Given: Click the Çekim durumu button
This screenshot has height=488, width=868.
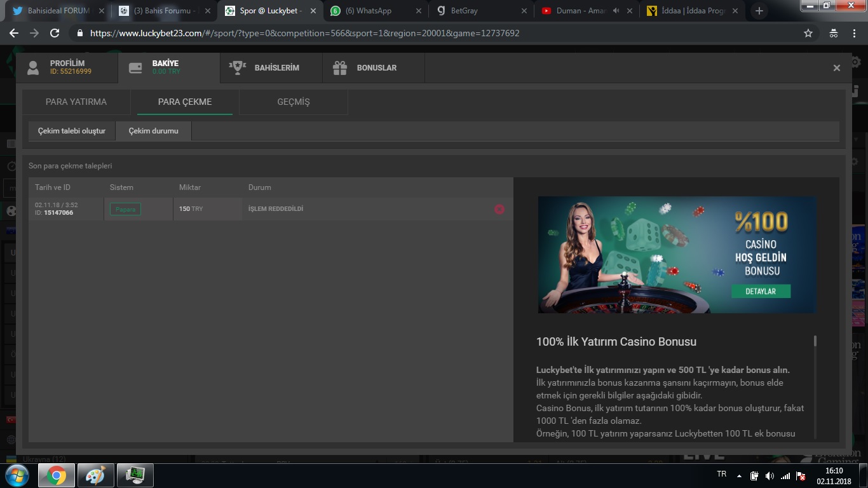Looking at the screenshot, I should click(x=153, y=131).
